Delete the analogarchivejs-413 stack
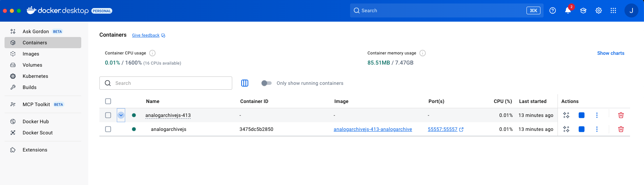The image size is (644, 185). [x=621, y=115]
